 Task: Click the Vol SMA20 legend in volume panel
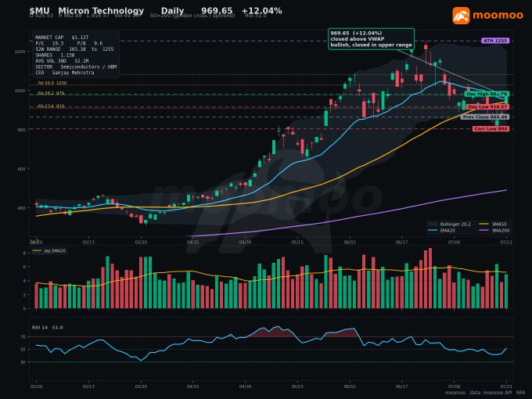[49, 251]
